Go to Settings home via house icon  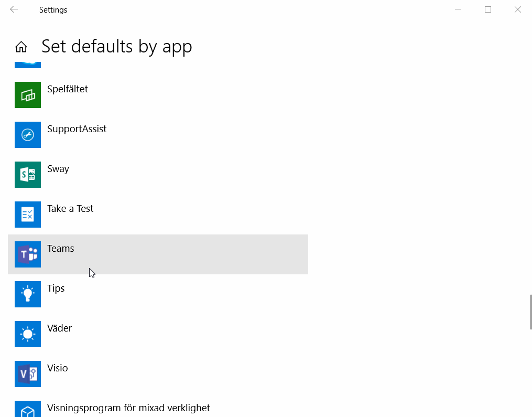tap(21, 47)
